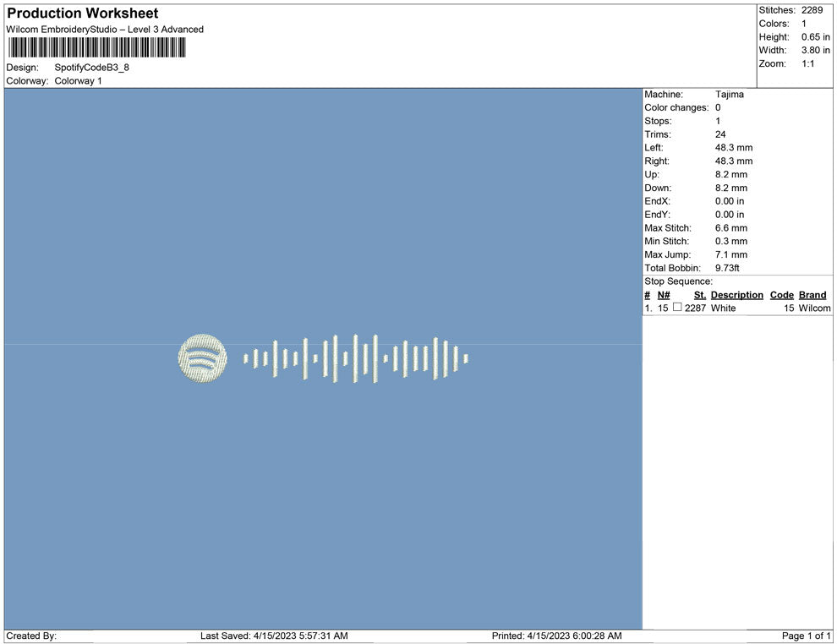Click 'Wilcom EmbroideryStudio – Level 3 Advanced' text
The height and width of the screenshot is (644, 837).
[x=105, y=30]
